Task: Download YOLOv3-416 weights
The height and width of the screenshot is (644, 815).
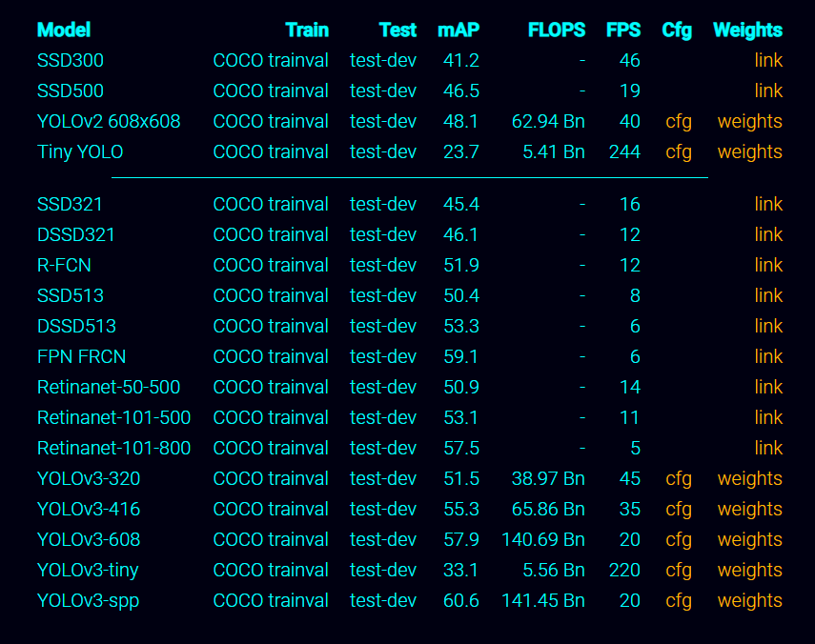Action: 749,510
